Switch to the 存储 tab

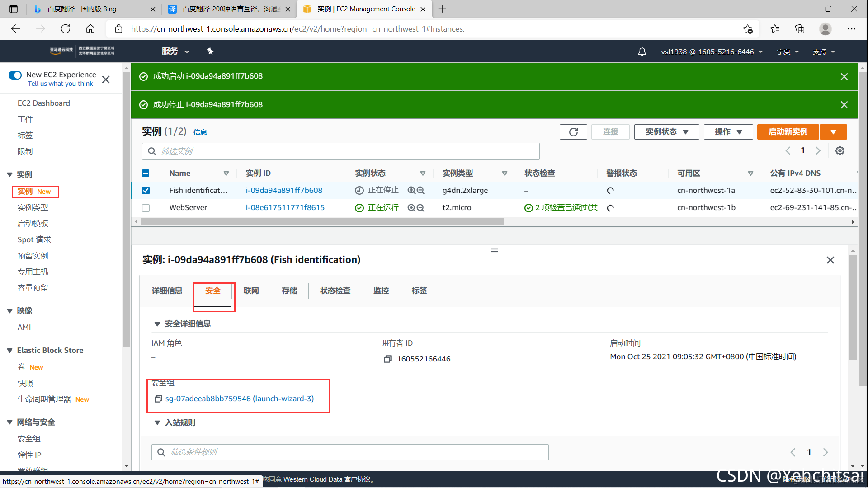(x=289, y=291)
